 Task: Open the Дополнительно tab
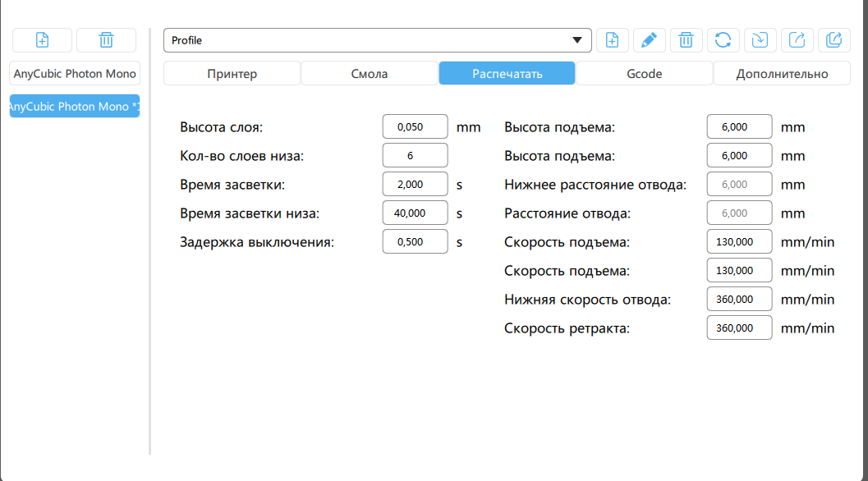[x=782, y=73]
